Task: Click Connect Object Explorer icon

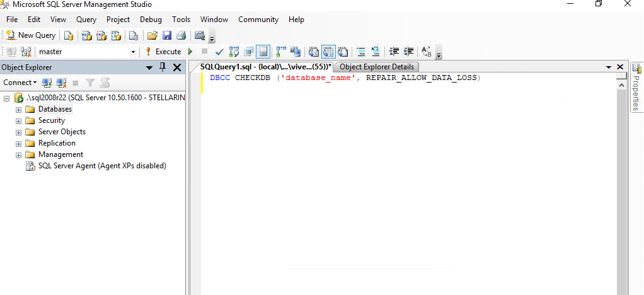Action: (47, 83)
